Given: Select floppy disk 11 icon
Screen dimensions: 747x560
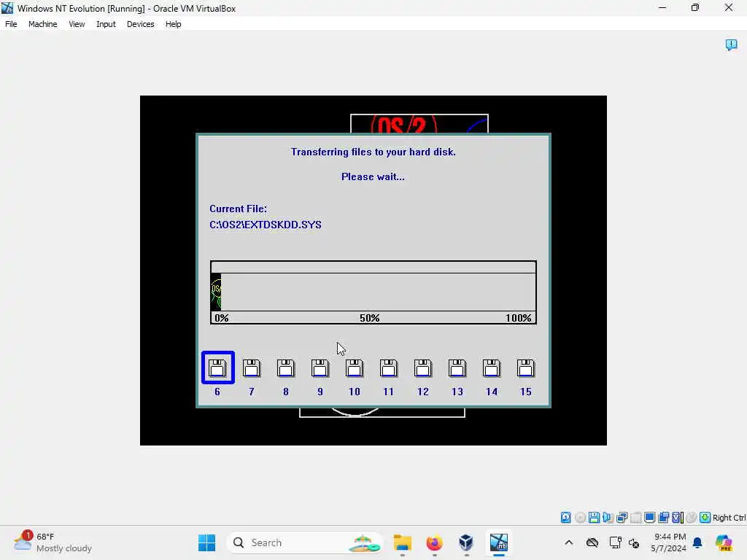Looking at the screenshot, I should pyautogui.click(x=389, y=367).
